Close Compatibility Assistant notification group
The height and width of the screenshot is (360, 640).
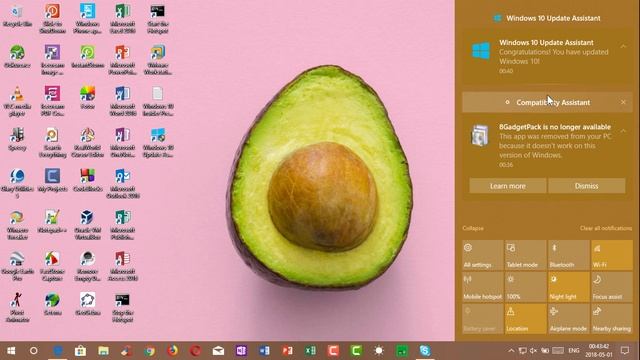coord(623,102)
